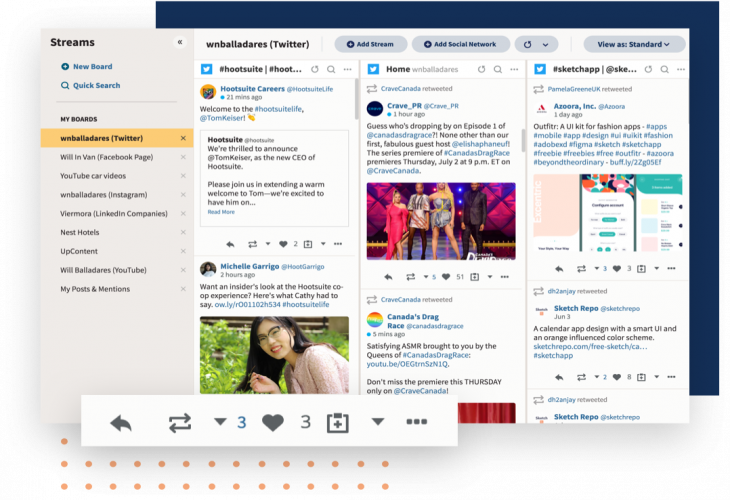The image size is (730, 500).
Task: Like the Sketch Repo tweet with 8 likes
Action: (x=617, y=377)
